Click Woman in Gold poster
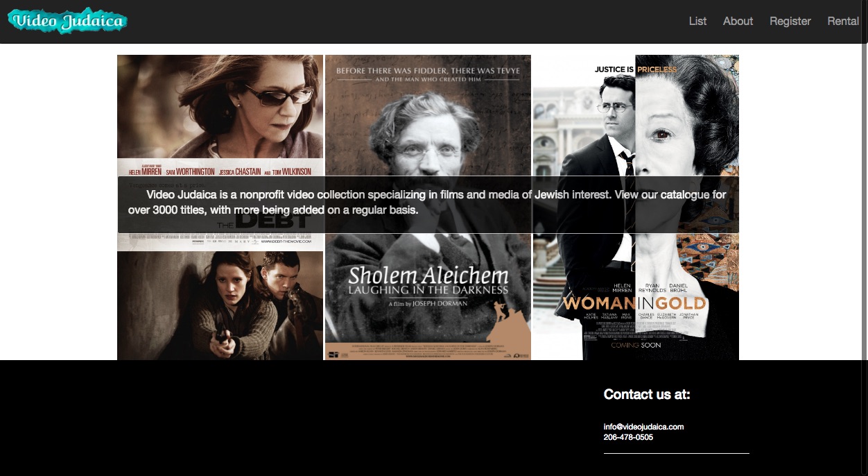 [x=636, y=207]
